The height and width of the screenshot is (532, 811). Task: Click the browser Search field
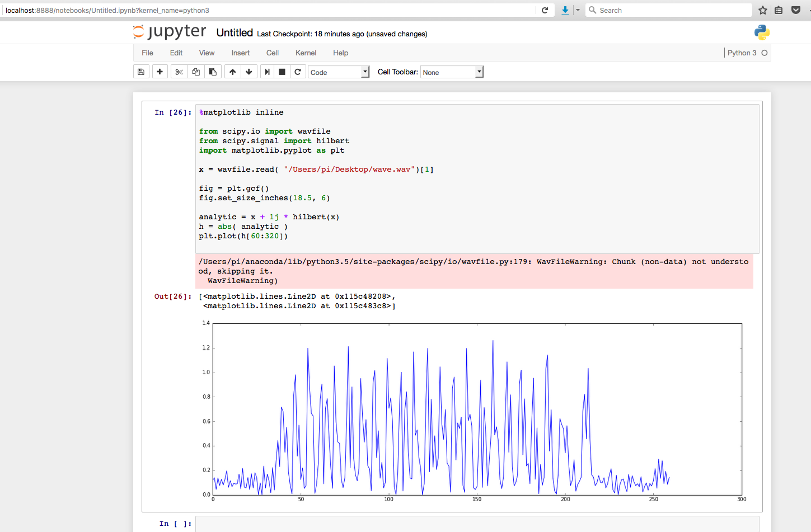(669, 10)
